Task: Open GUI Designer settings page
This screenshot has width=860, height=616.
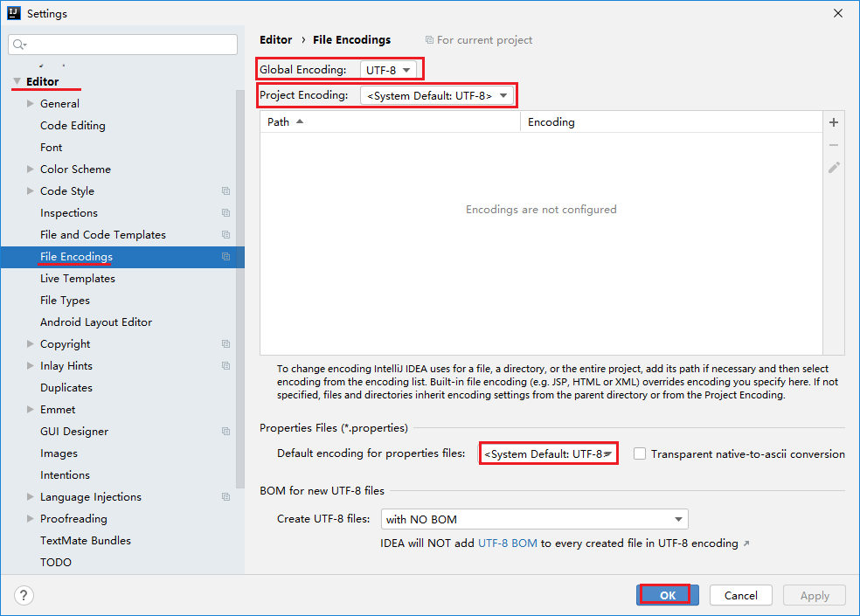Action: click(x=74, y=431)
